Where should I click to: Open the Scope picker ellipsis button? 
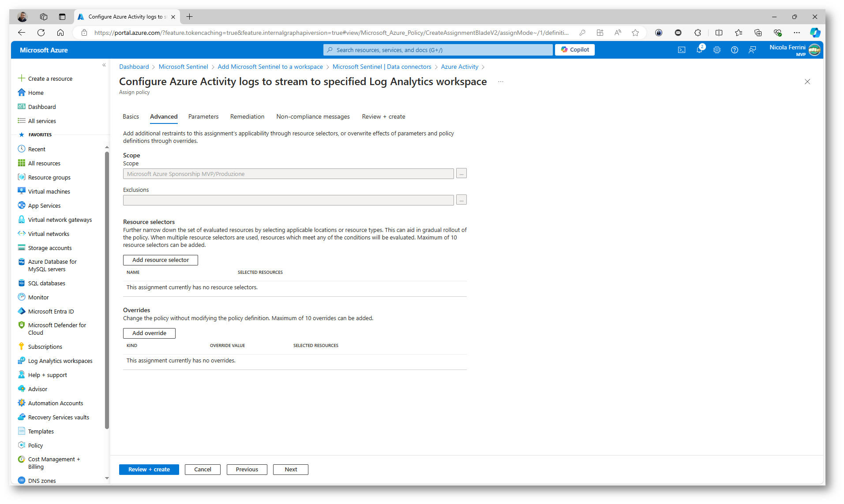pyautogui.click(x=461, y=174)
